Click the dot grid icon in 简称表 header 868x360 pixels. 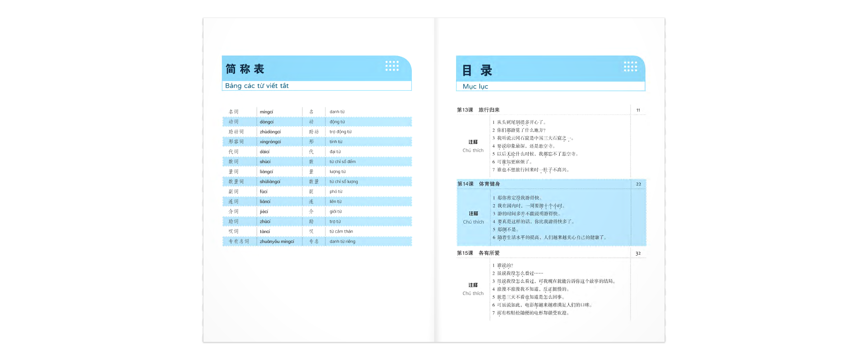(392, 66)
